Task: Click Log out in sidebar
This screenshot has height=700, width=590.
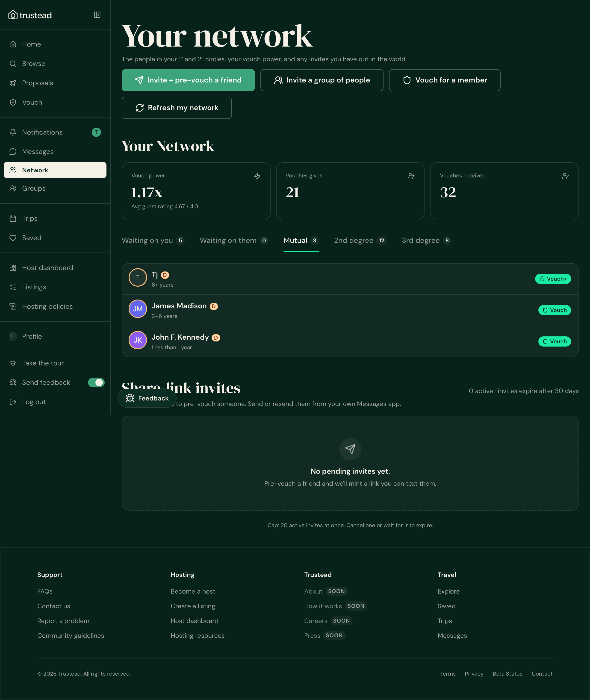Action: [x=55, y=402]
